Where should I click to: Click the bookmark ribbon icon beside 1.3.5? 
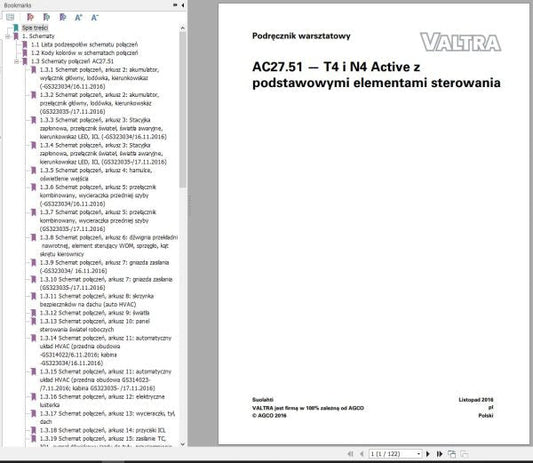(34, 170)
